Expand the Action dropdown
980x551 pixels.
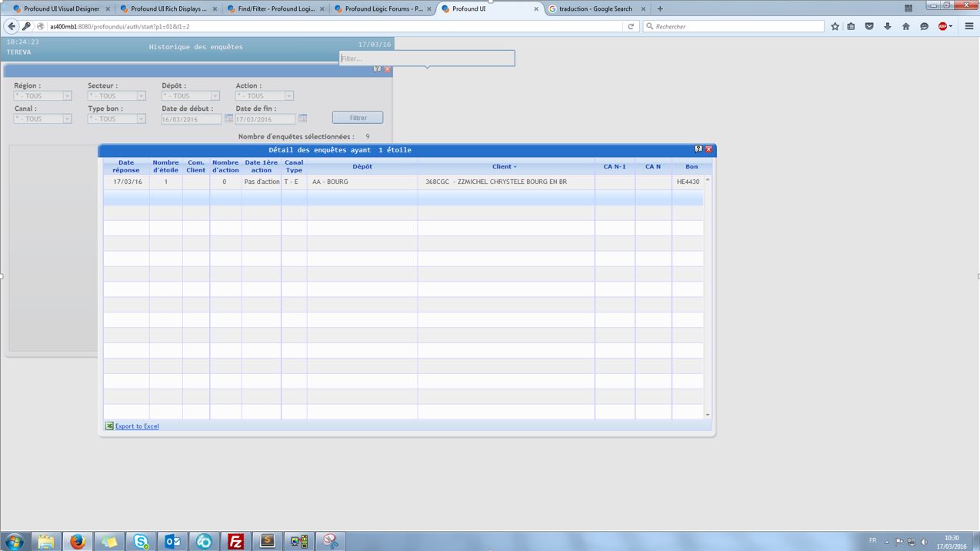coord(288,96)
